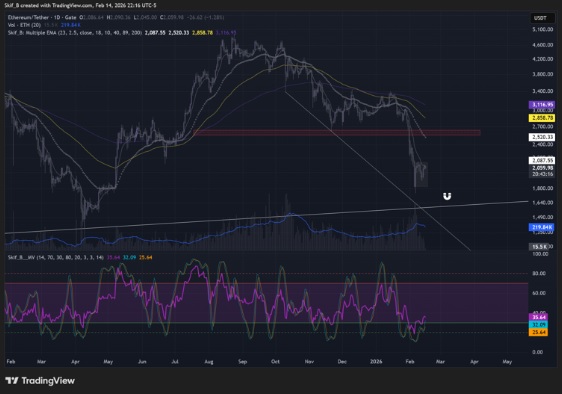The width and height of the screenshot is (562, 394).
Task: Click the current price label 2,059.98
Action: tap(542, 168)
